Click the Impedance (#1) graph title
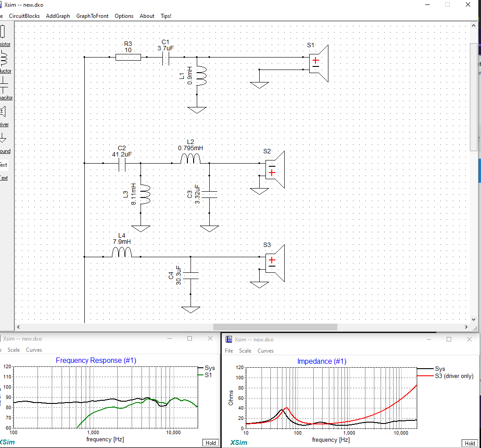The width and height of the screenshot is (481, 448). pyautogui.click(x=322, y=361)
